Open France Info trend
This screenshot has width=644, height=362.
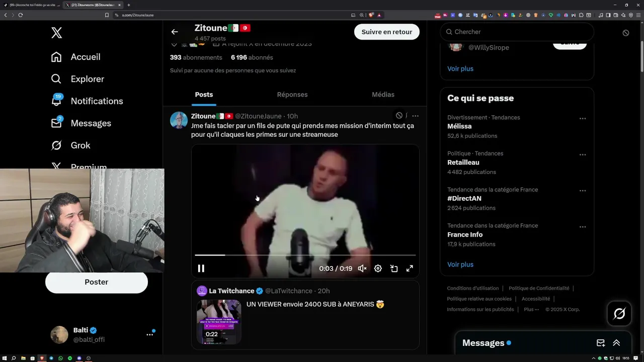(465, 235)
